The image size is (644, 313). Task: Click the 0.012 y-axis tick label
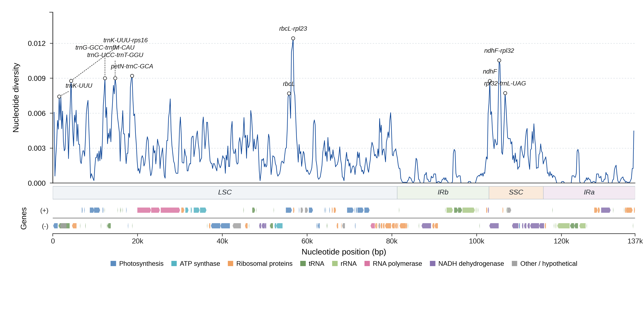coord(37,43)
